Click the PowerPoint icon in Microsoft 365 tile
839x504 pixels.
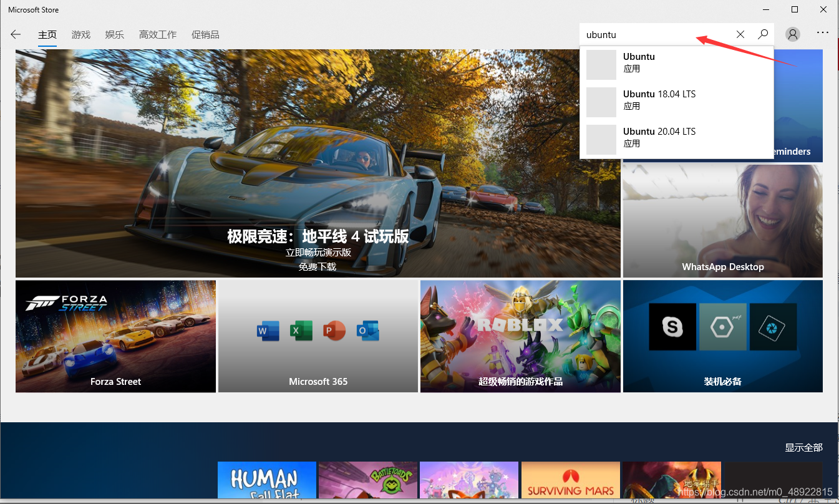(334, 331)
